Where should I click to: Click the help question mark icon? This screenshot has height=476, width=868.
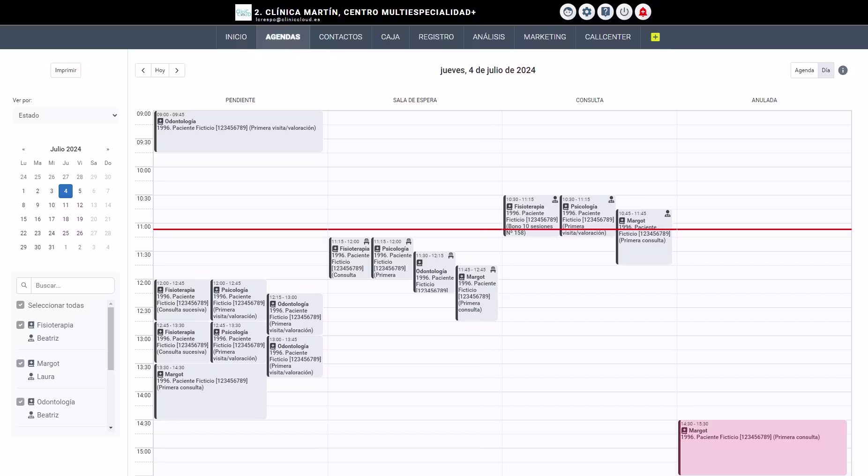point(605,12)
